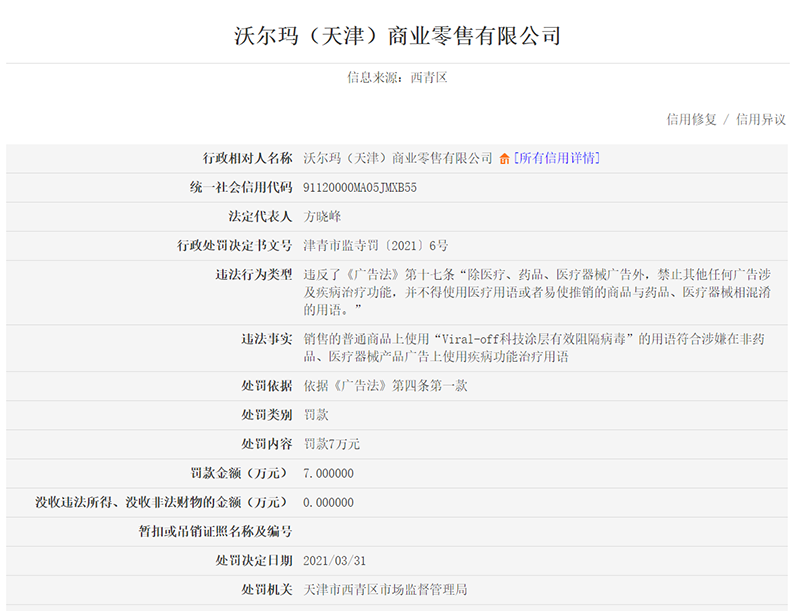Select decision date 2021/03/31

pyautogui.click(x=334, y=561)
